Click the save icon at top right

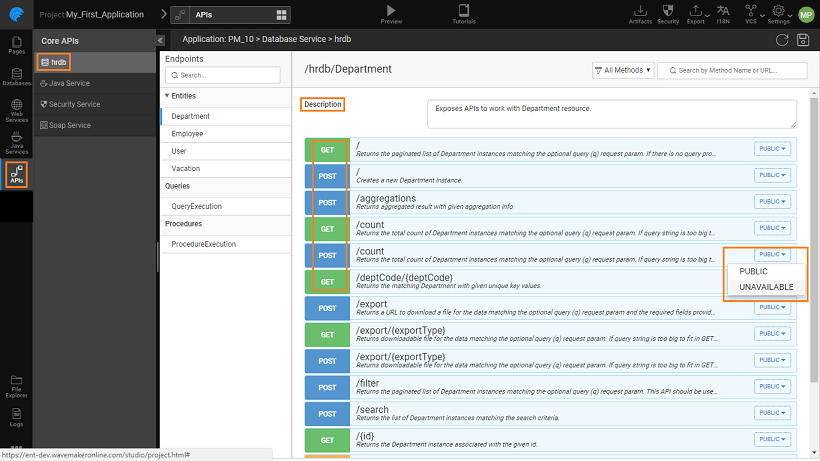(x=802, y=39)
